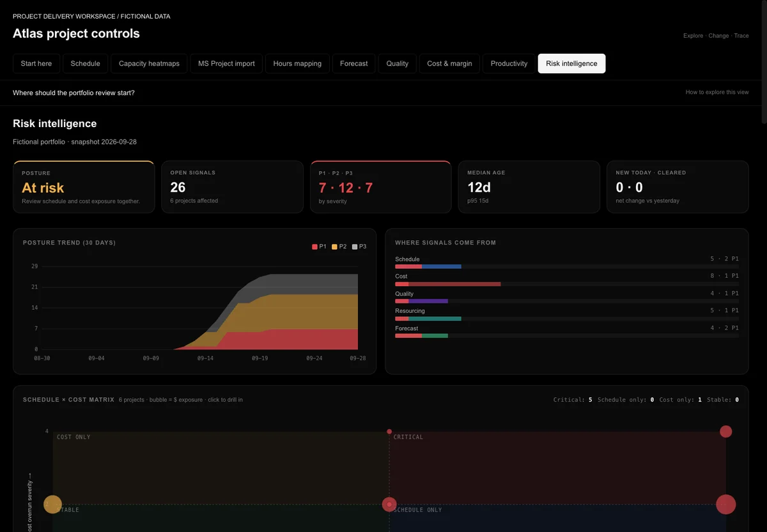This screenshot has width=767, height=532.
Task: Click the '5 · 1 P1' Resourcing count
Action: [x=724, y=311]
